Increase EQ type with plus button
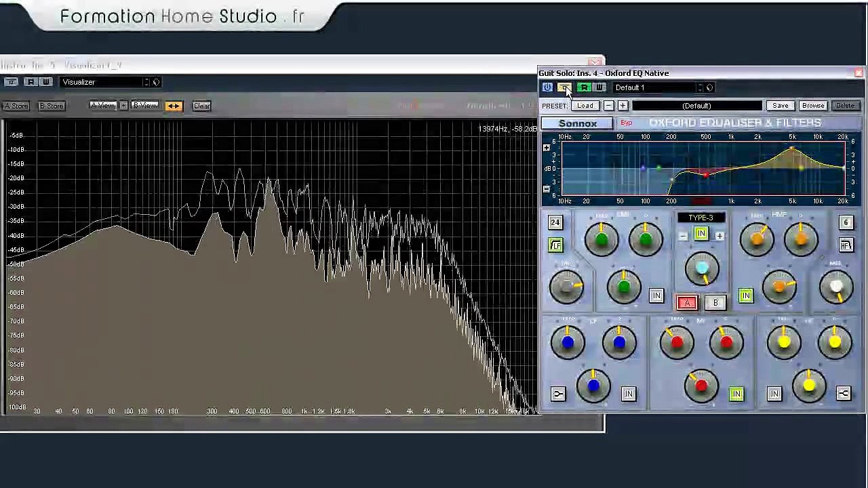868x488 pixels. 719,236
